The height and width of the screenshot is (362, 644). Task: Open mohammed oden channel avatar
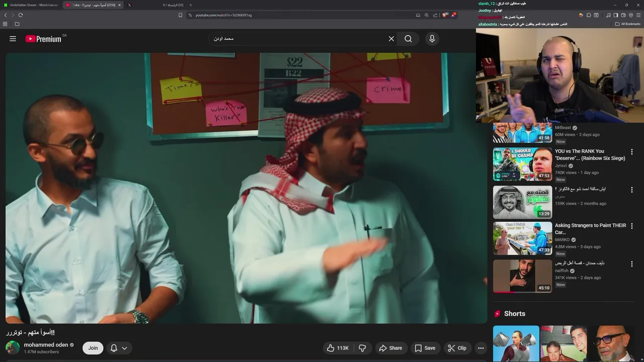pyautogui.click(x=13, y=348)
